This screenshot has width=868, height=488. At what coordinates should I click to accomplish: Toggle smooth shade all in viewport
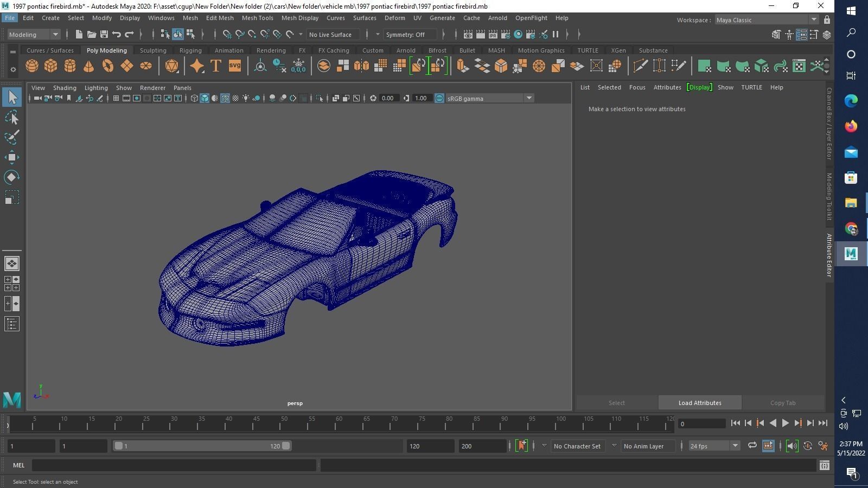pos(205,98)
